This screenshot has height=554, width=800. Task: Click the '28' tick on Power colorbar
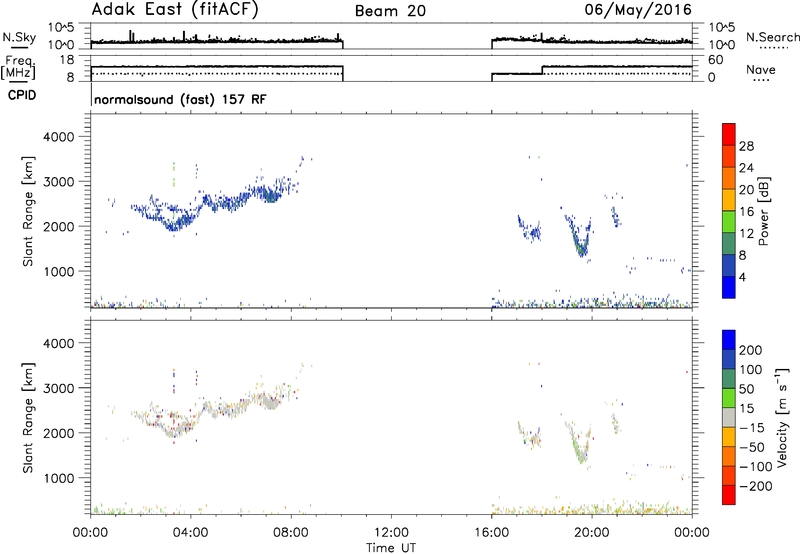[x=746, y=146]
